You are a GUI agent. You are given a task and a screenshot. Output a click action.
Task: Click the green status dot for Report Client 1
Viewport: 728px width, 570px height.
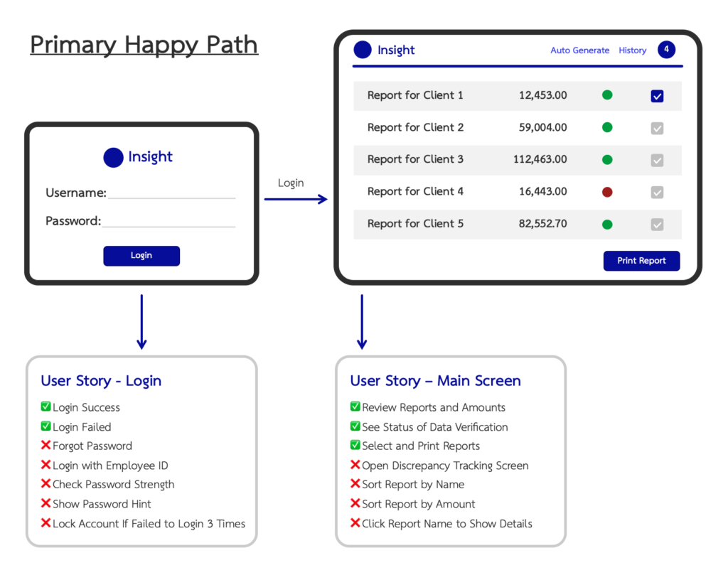pos(606,95)
